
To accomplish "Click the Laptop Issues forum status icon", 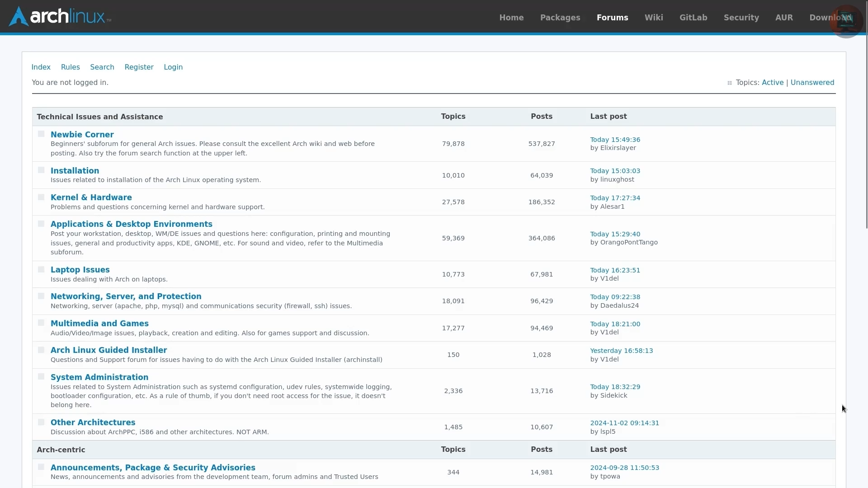I will (41, 270).
